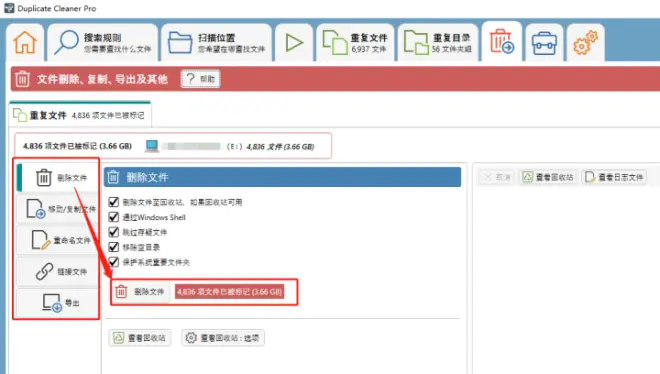Viewport: 660px width, 374px height.
Task: Choose 链接文件 in the left sidebar
Action: tap(58, 271)
